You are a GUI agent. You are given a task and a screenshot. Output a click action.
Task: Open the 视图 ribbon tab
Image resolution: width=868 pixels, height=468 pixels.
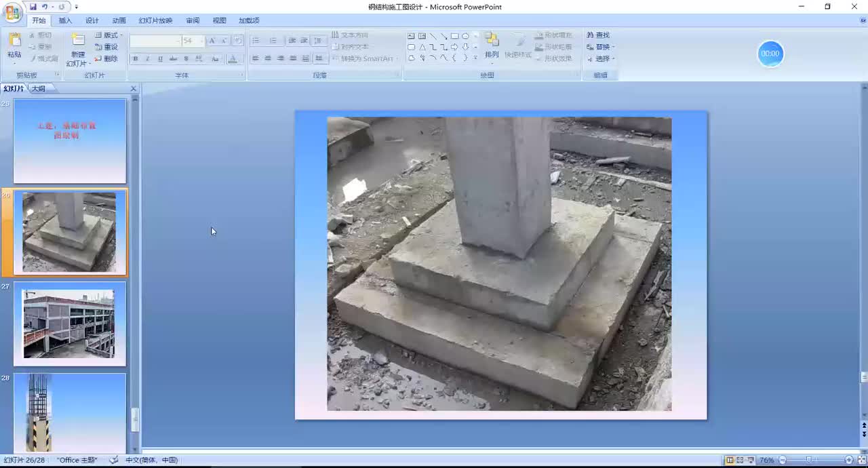[x=219, y=20]
